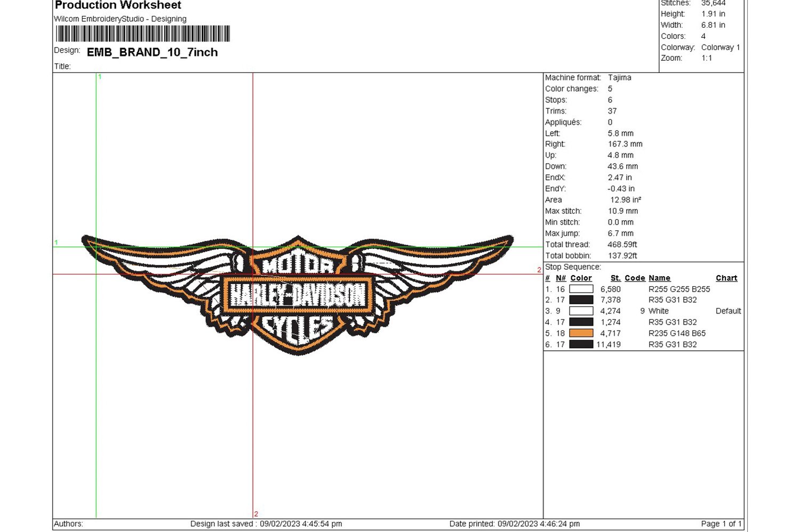Click stitch count '4,274' in stop 3
800x532 pixels.
611,311
